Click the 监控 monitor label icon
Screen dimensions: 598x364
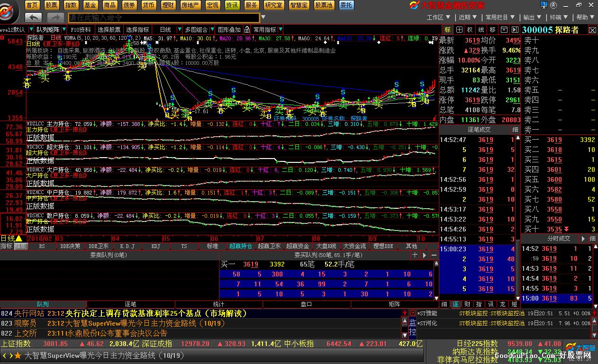tap(412, 327)
